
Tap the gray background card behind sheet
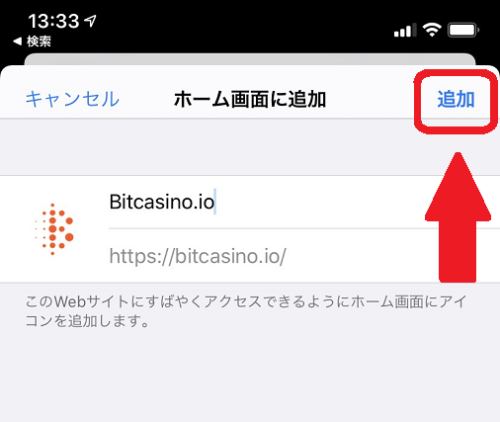(x=250, y=59)
